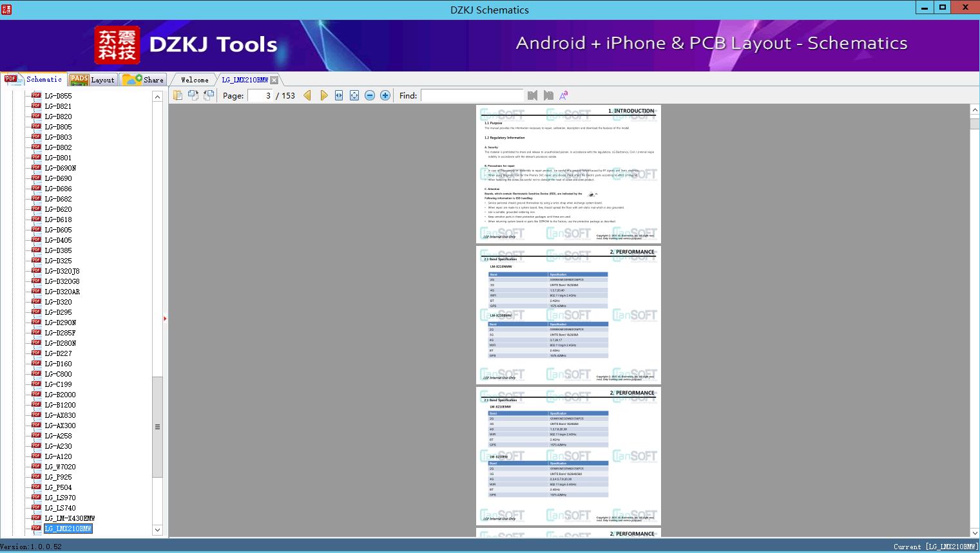Screen dimensions: 980x553
Task: Open the LG-D803 PDF entry
Action: [x=58, y=137]
